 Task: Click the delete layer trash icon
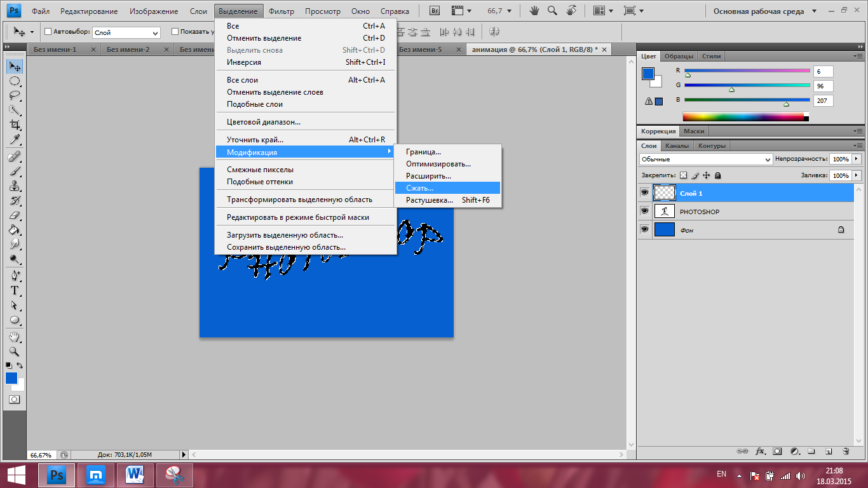point(846,451)
